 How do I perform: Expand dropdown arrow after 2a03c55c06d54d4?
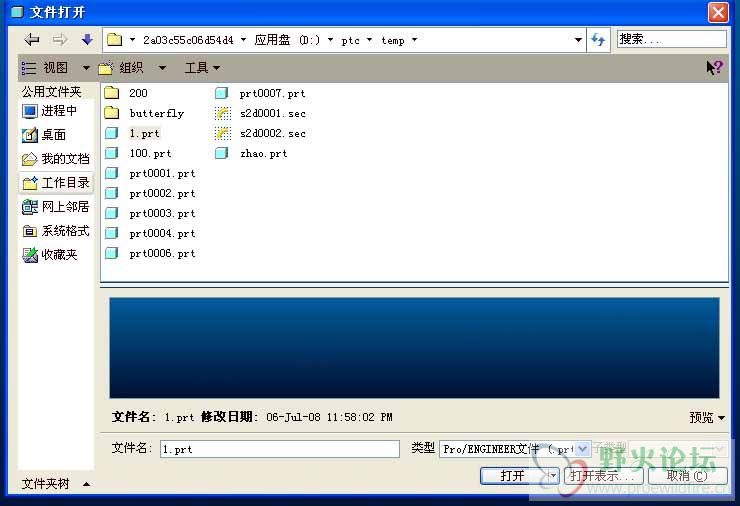point(243,40)
